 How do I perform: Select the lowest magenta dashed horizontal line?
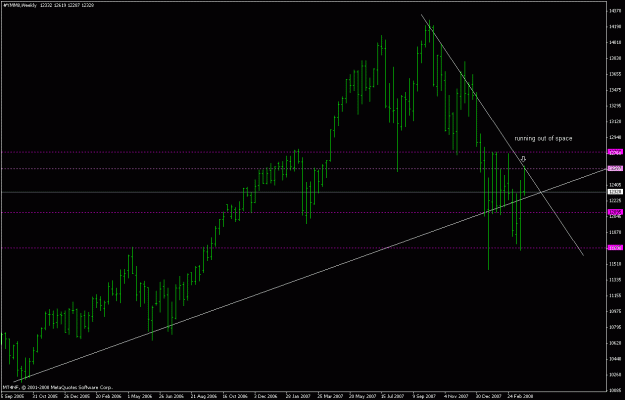coord(303,248)
